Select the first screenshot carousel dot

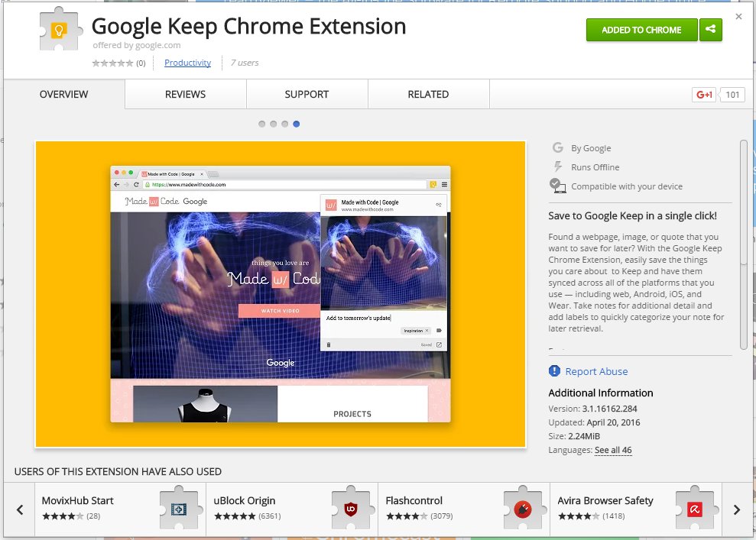(261, 124)
